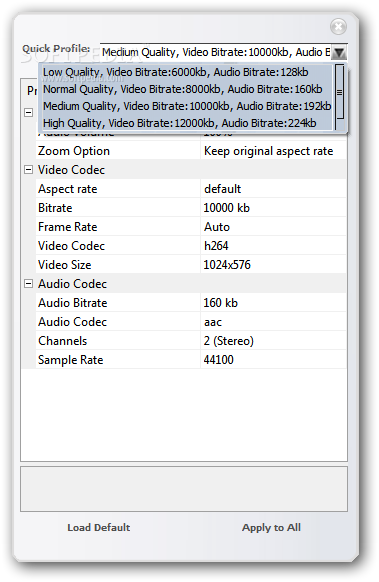Screen dimensions: 379x582
Task: Close the profile settings dialog
Action: [338, 27]
